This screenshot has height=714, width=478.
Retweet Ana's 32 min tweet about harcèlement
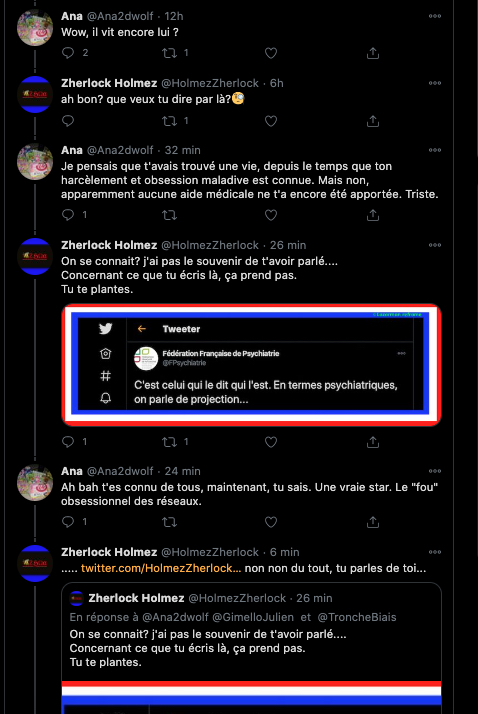click(169, 214)
